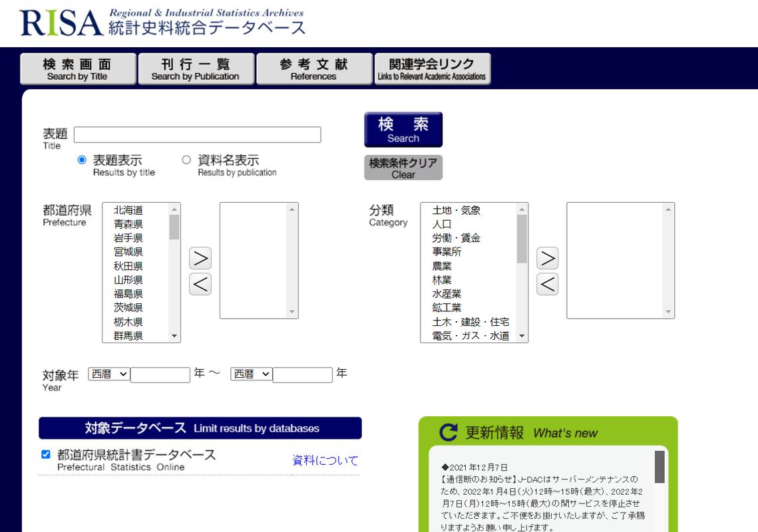Screen dimensions: 758x532
Task: Click the ">" arrow to add selected prefecture
Action: click(x=200, y=258)
